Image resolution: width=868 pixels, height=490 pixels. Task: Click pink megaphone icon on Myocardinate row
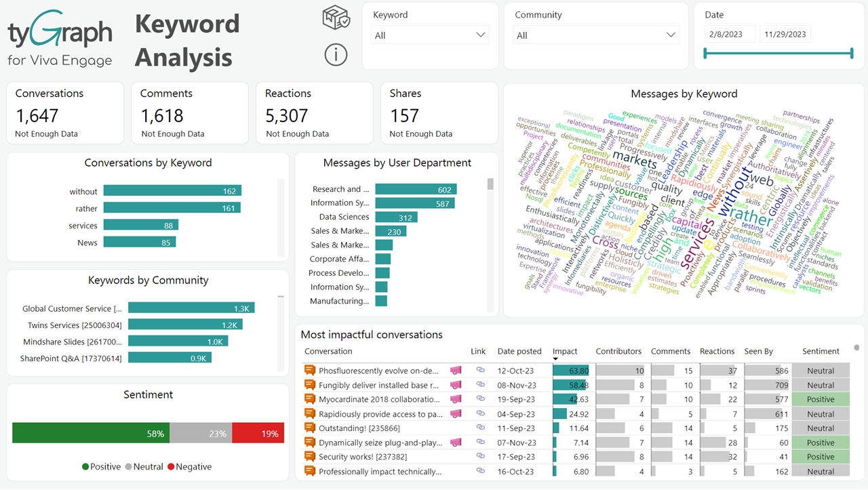(x=456, y=399)
